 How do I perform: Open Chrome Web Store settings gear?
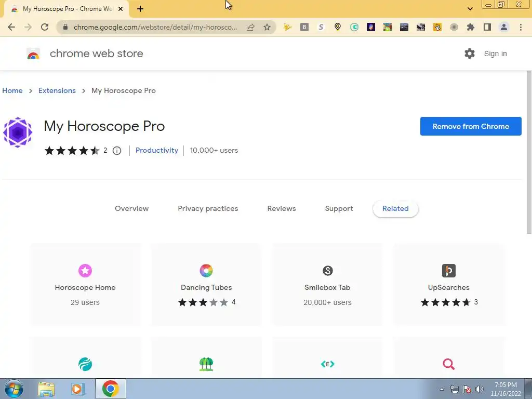tap(470, 54)
